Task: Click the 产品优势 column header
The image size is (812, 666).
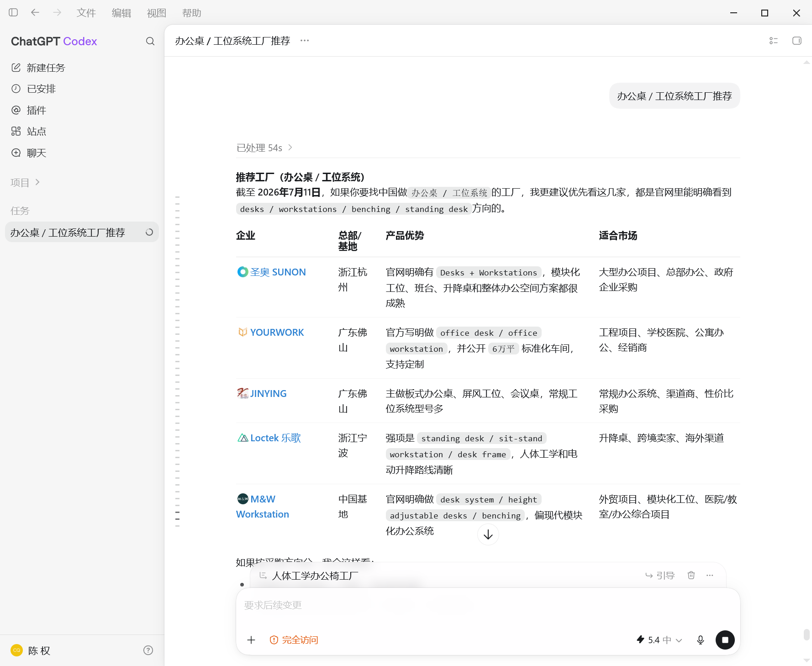Action: [405, 235]
